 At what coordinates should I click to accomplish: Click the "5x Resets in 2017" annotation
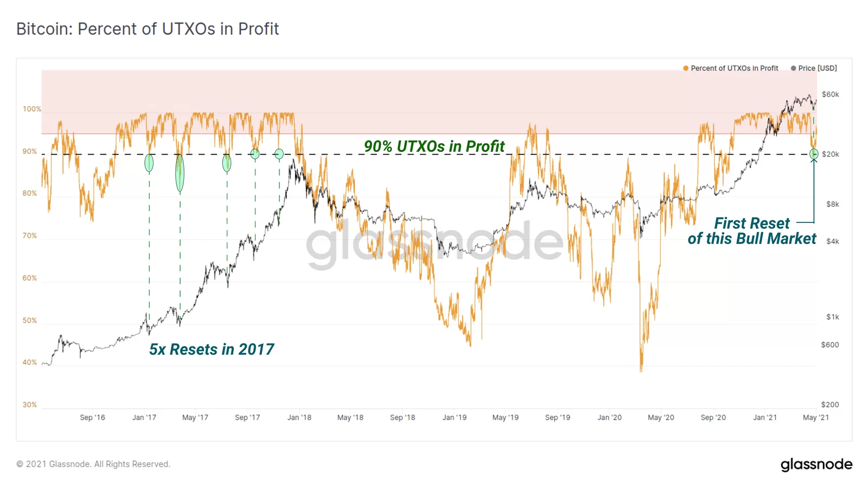point(212,349)
